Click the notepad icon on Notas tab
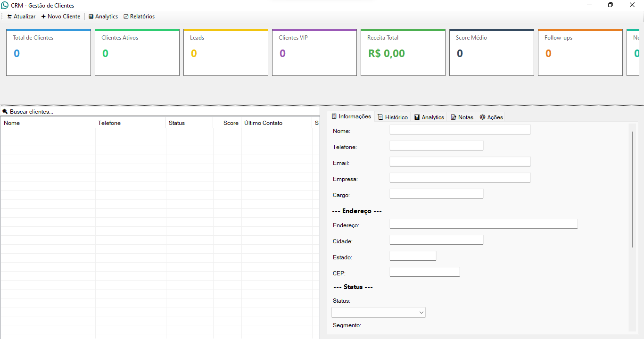644x339 pixels. (454, 117)
